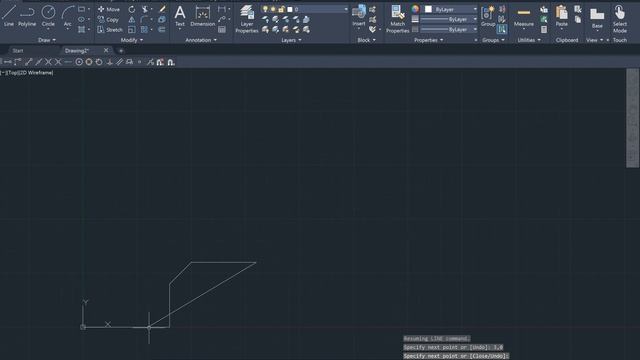Click the Mirror tool icon
This screenshot has height=360, width=640.
click(131, 19)
